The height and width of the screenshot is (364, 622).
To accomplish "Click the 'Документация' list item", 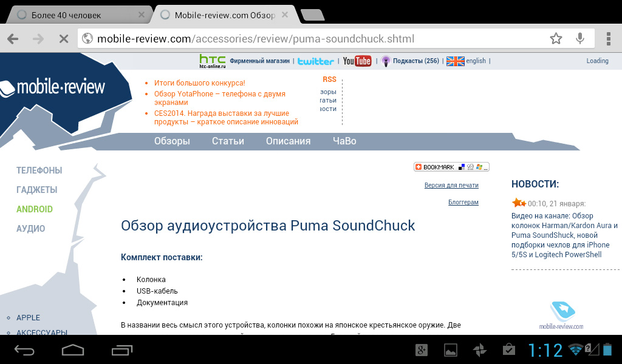I will point(162,303).
